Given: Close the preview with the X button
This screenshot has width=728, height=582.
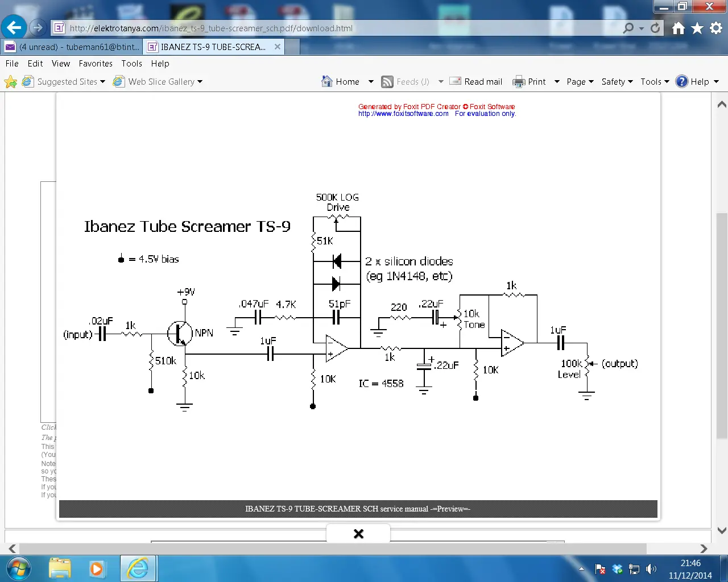Looking at the screenshot, I should coord(358,533).
